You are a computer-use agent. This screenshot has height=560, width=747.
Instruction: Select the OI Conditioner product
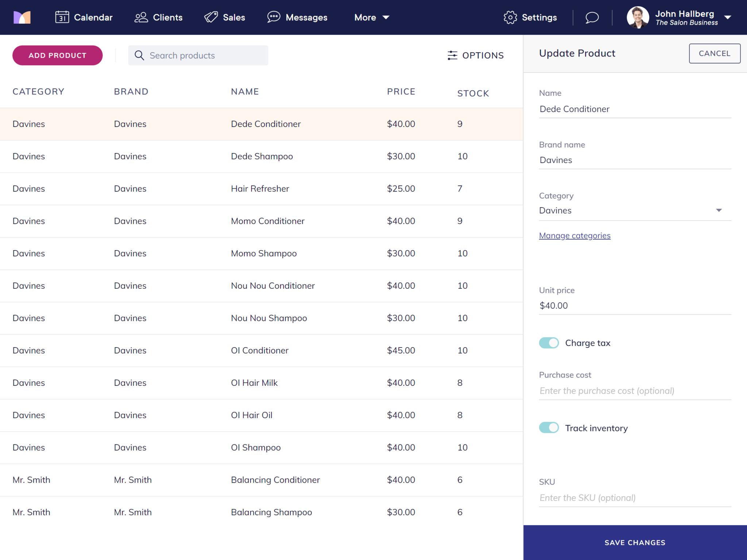tap(262, 351)
